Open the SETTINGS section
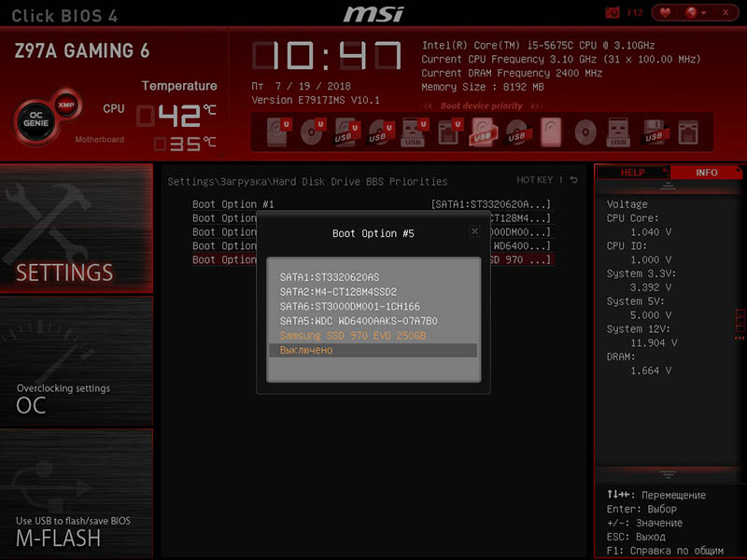 [x=77, y=228]
